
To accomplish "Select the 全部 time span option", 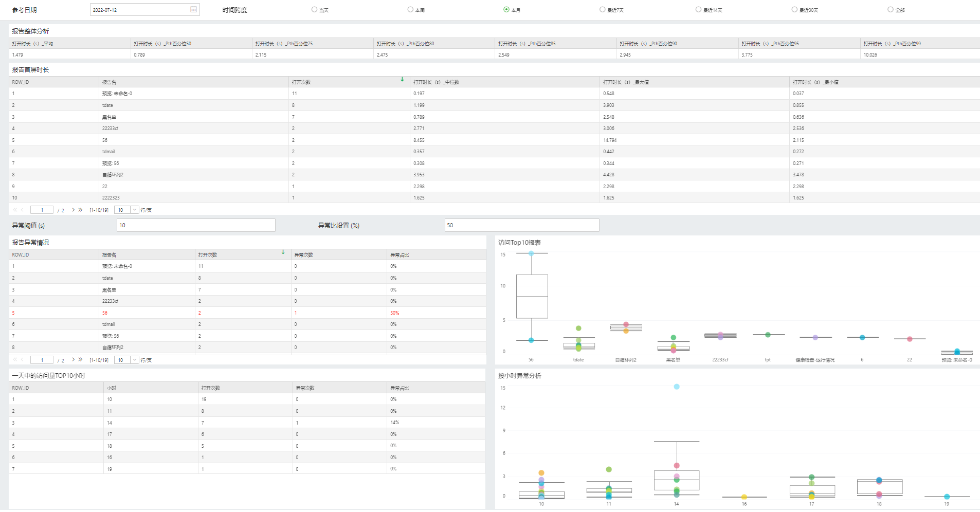I will coord(890,9).
